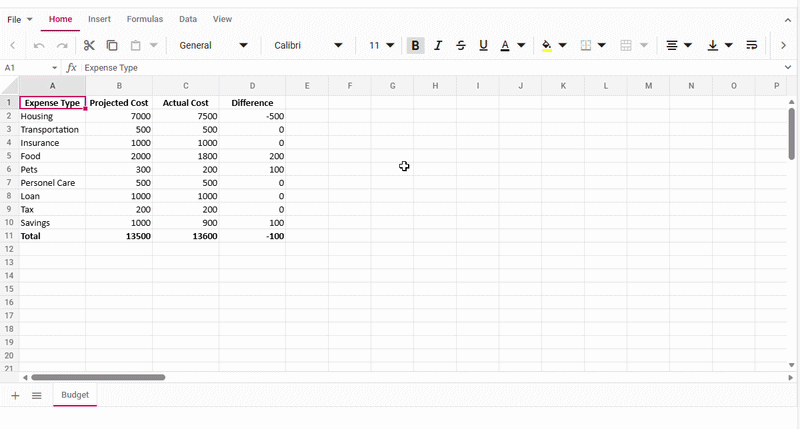
Task: Select column D header
Action: [252, 86]
